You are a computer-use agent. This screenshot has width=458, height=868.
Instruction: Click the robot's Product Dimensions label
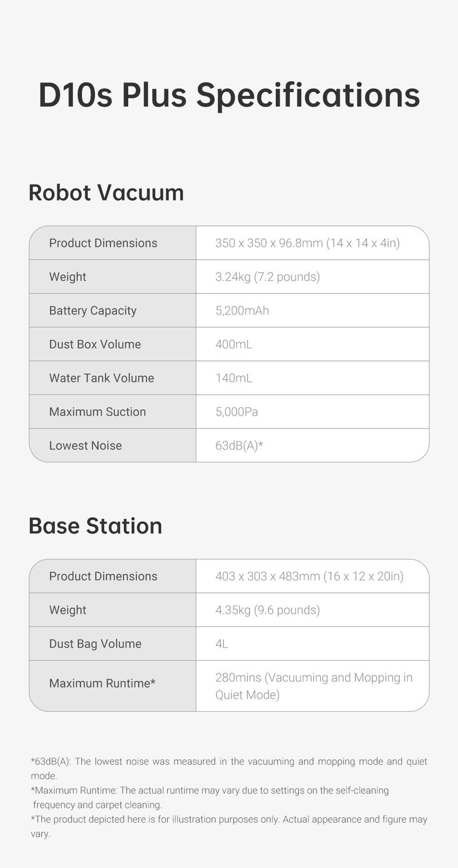[103, 243]
